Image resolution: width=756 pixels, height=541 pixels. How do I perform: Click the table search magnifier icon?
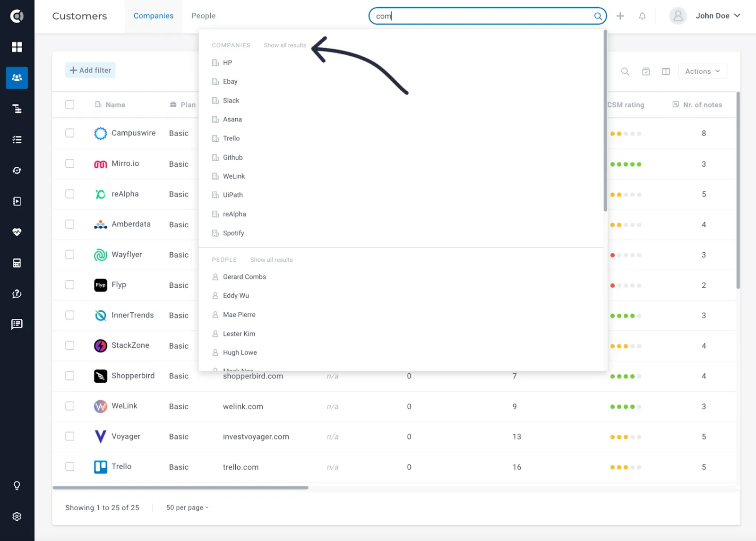tap(625, 71)
